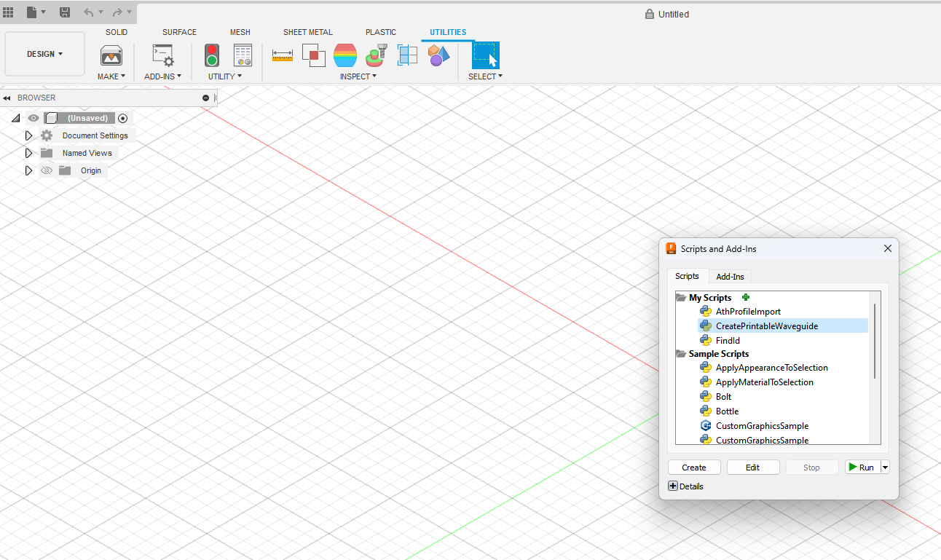
Task: Open the UTILITY dropdown menu
Action: click(x=225, y=76)
